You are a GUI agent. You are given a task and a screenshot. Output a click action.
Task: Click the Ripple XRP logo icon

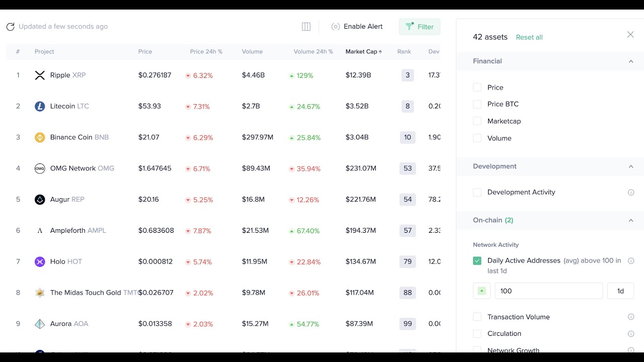click(x=40, y=75)
